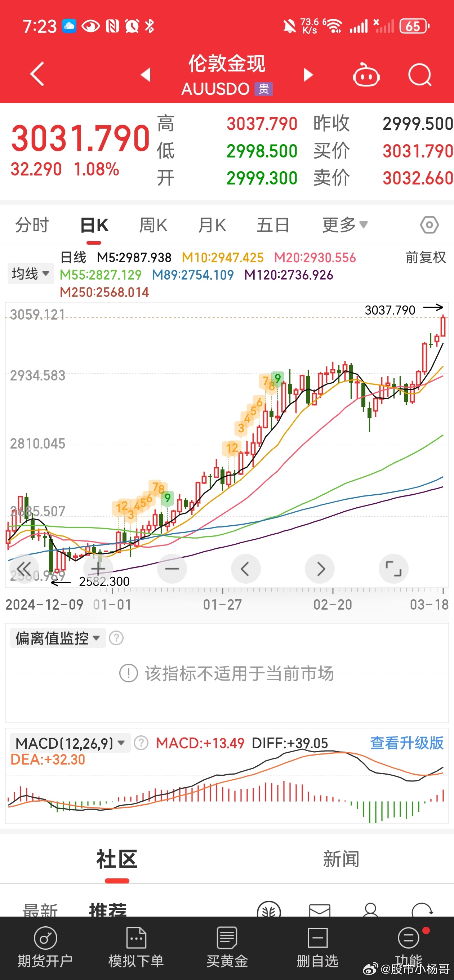This screenshot has height=980, width=454.
Task: Tap the 2582.300 low marker on chart
Action: click(104, 581)
